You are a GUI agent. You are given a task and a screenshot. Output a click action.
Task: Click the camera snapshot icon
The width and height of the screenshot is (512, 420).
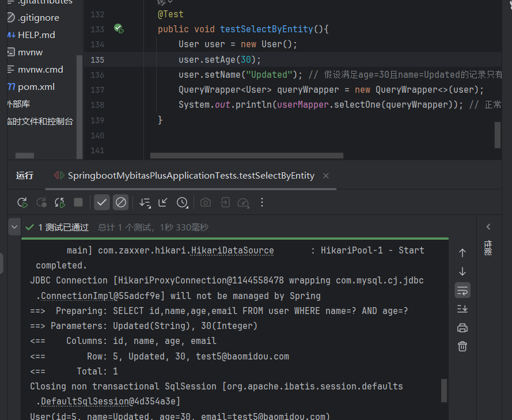206,203
